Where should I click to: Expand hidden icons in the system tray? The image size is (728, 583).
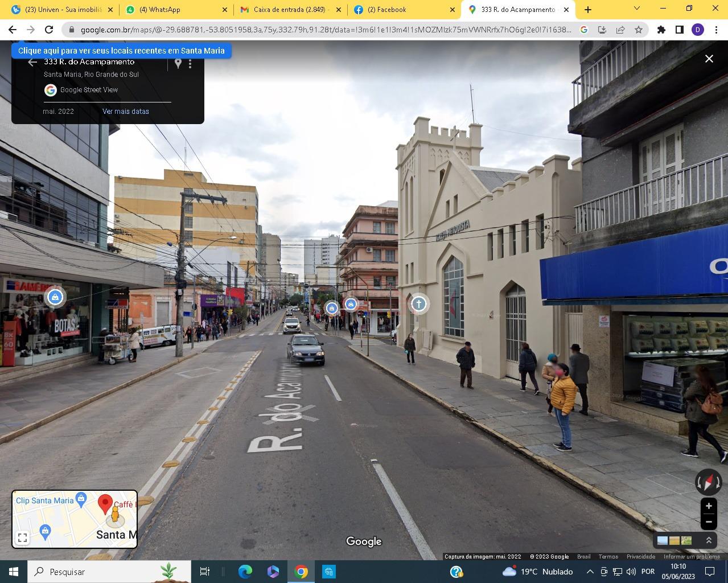click(x=590, y=572)
